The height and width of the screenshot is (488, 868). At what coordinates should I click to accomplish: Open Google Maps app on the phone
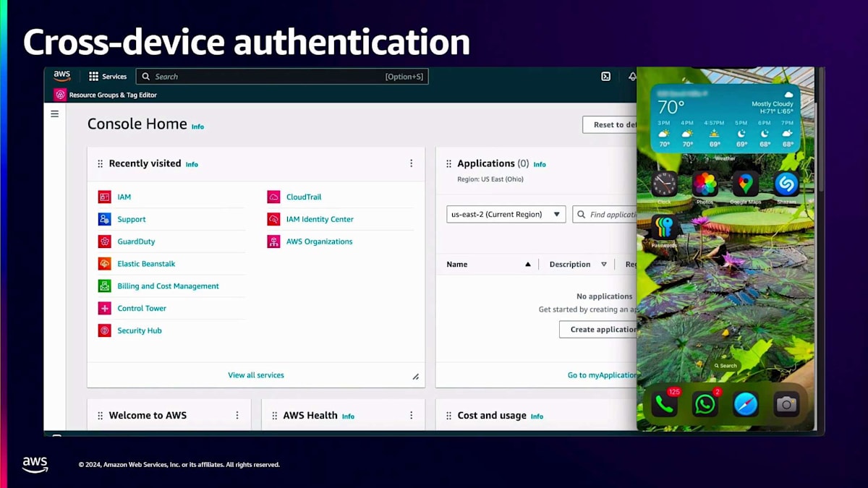745,184
